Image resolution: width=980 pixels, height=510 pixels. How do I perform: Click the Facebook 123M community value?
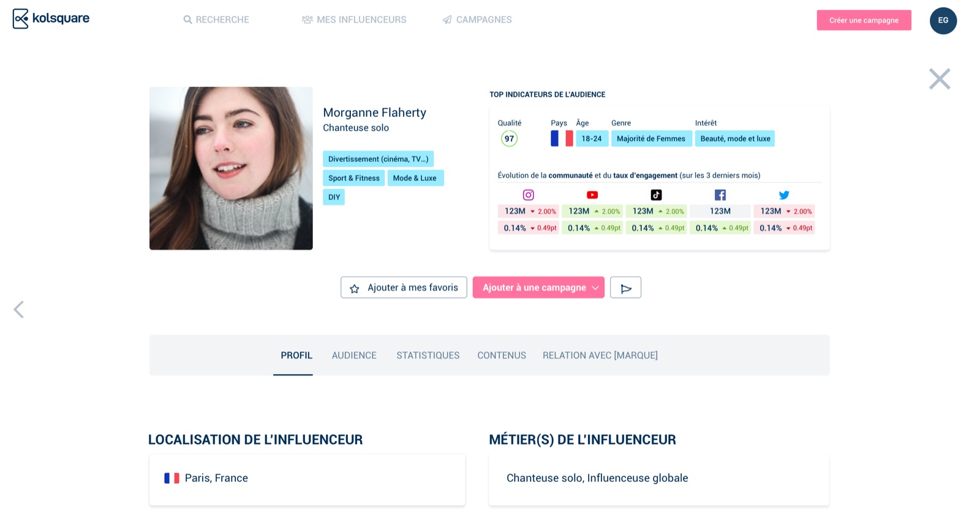(x=720, y=211)
